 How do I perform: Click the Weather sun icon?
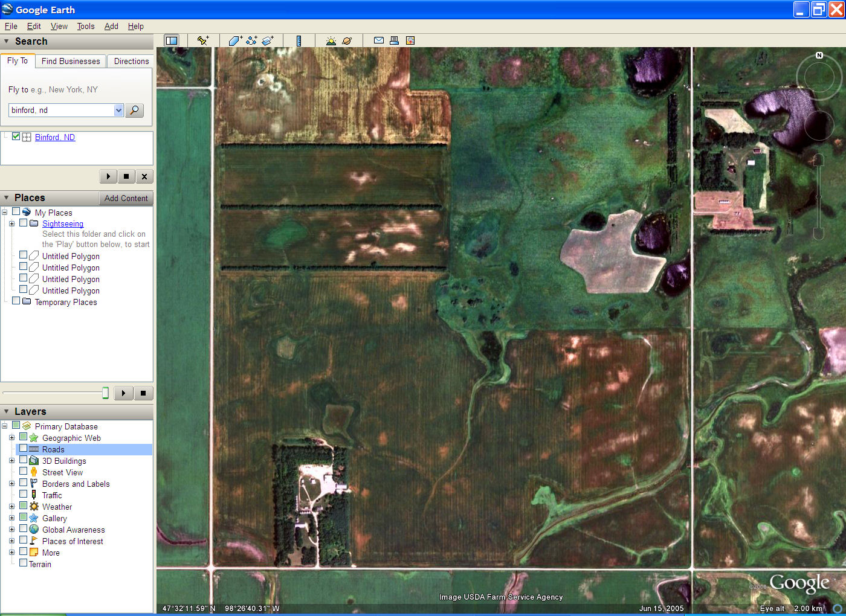[x=34, y=507]
